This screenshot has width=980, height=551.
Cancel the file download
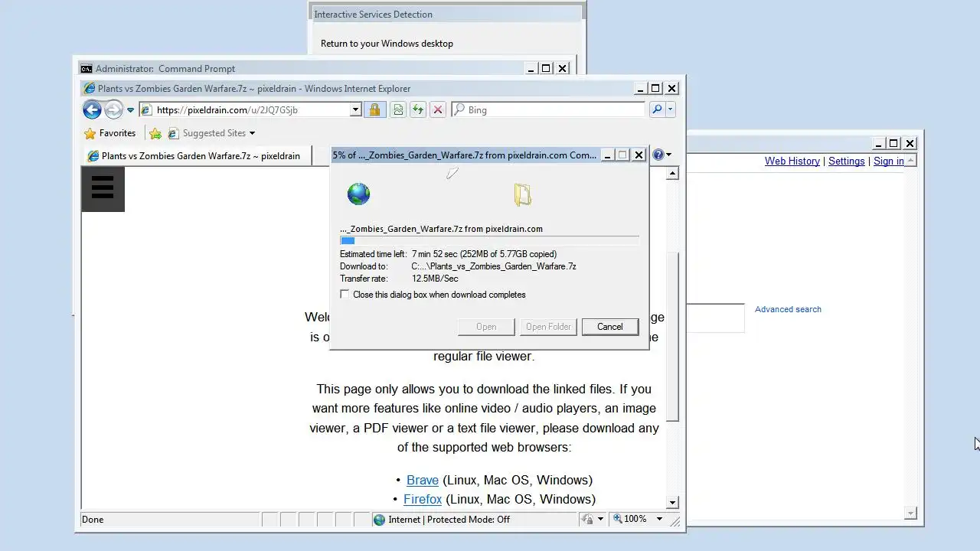pyautogui.click(x=609, y=327)
